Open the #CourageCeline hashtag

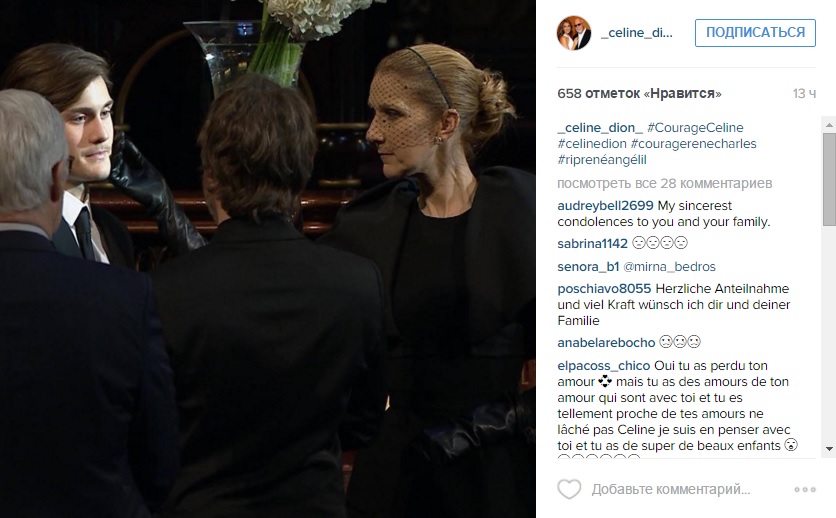695,128
